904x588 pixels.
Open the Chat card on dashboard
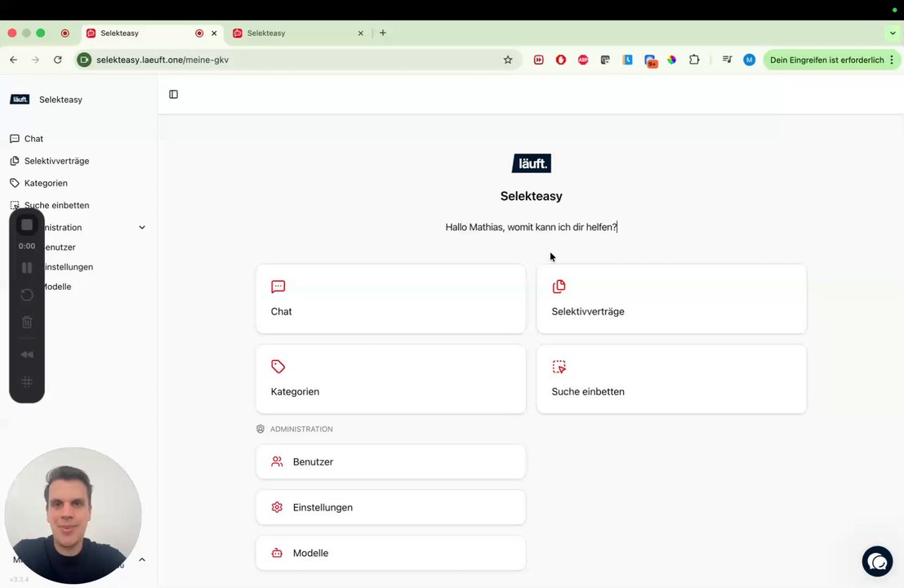pyautogui.click(x=391, y=299)
